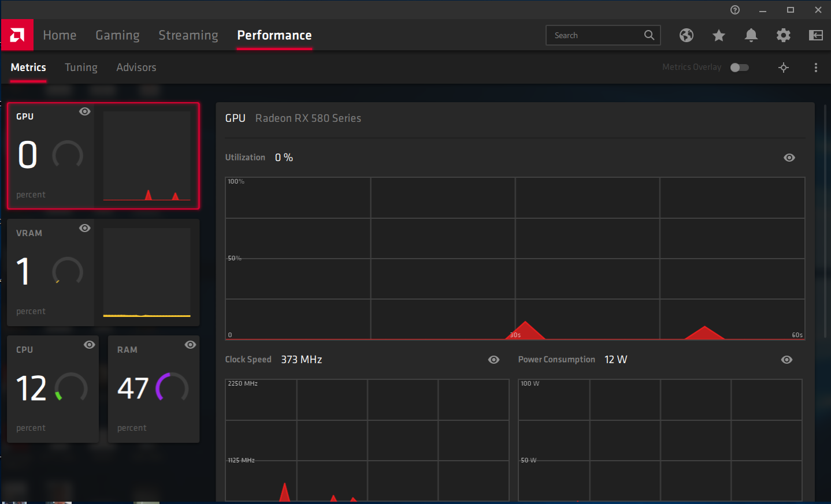Click the Power Consumption history graph
The height and width of the screenshot is (504, 831).
660,440
